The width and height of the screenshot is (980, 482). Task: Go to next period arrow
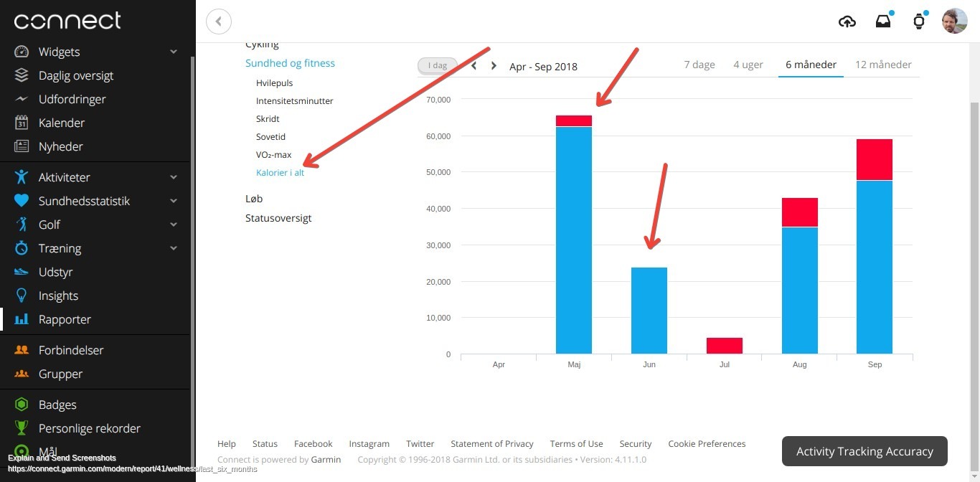[494, 66]
